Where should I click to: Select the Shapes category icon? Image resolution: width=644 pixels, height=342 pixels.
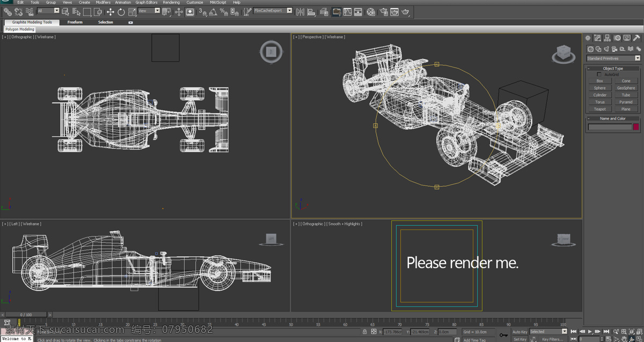(x=599, y=49)
